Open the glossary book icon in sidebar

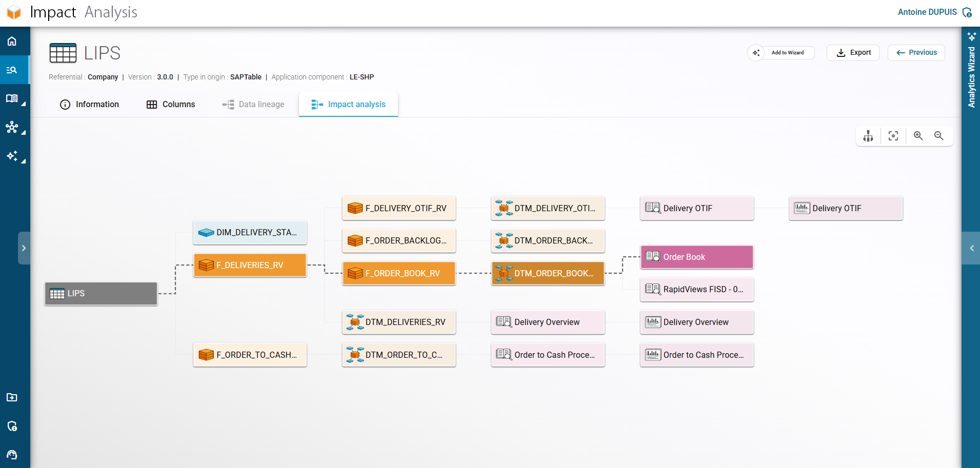pos(12,98)
